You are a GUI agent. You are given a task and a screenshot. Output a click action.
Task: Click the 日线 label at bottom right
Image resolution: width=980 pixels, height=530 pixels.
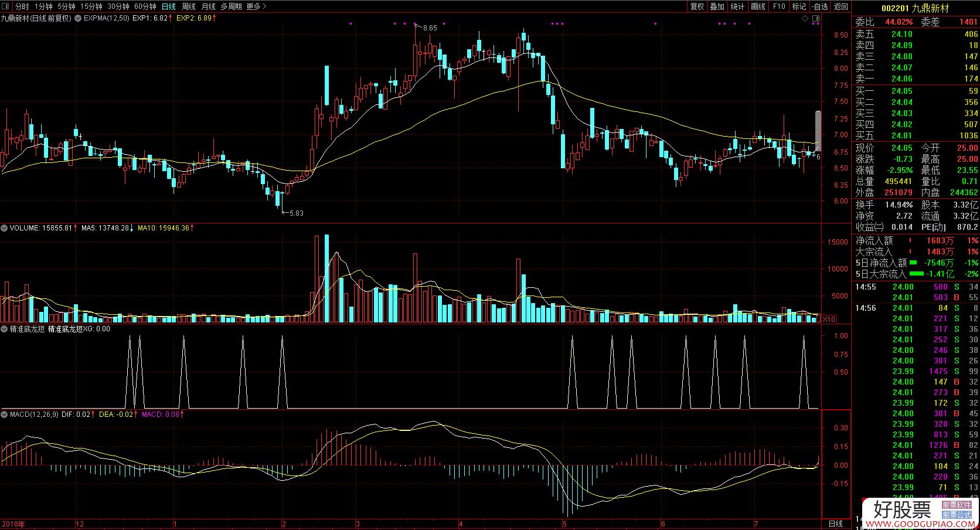pyautogui.click(x=835, y=524)
